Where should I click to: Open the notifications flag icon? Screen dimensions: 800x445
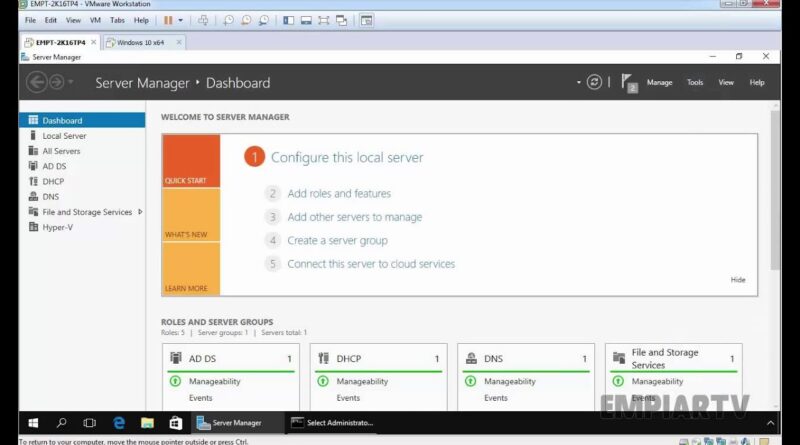[629, 83]
